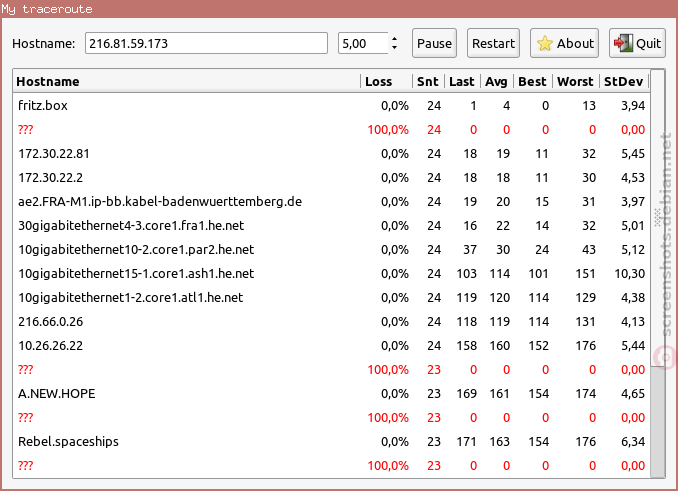The width and height of the screenshot is (678, 491).
Task: Open the About dialog
Action: tap(564, 43)
